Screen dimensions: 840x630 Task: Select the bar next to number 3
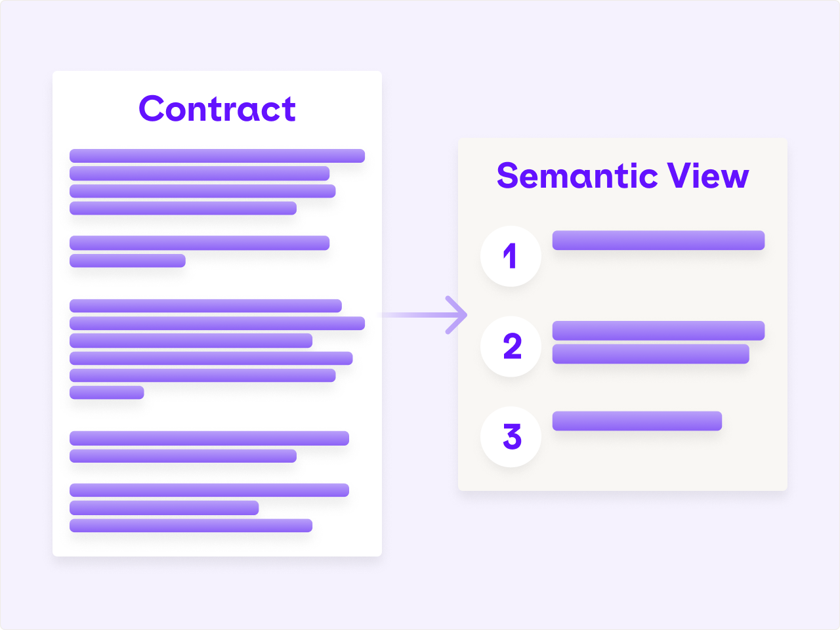637,421
